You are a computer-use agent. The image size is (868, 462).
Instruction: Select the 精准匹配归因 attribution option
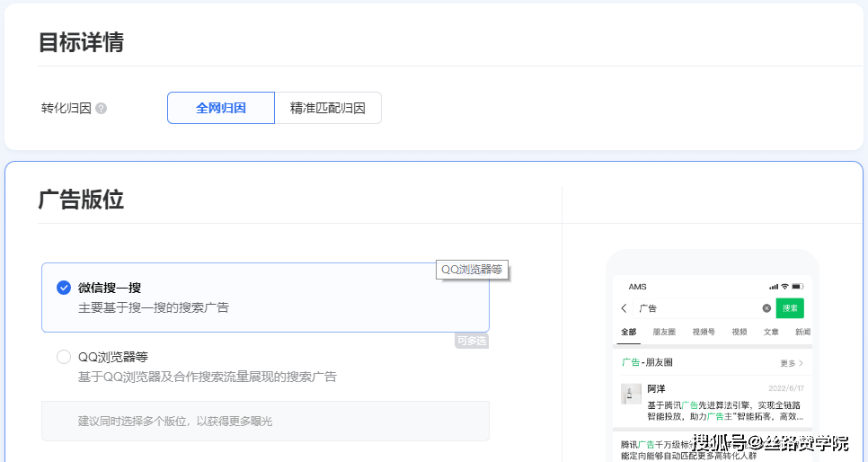point(327,108)
